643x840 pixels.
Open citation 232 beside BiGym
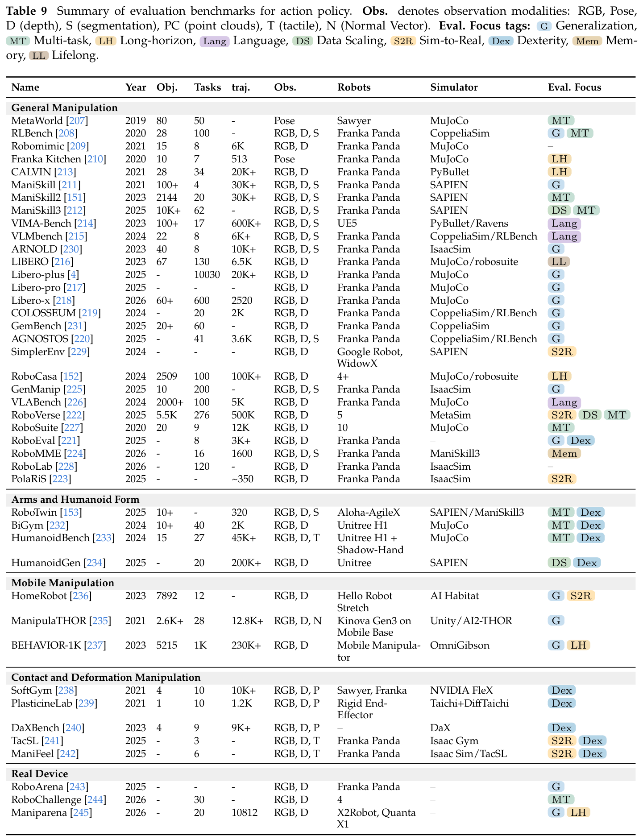pyautogui.click(x=57, y=526)
